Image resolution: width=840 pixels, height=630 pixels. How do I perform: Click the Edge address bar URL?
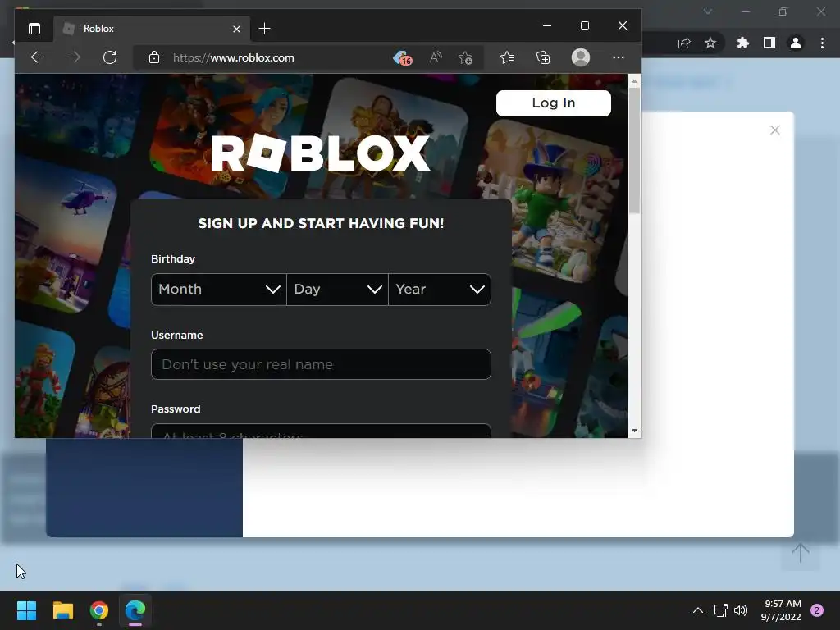[x=234, y=58]
